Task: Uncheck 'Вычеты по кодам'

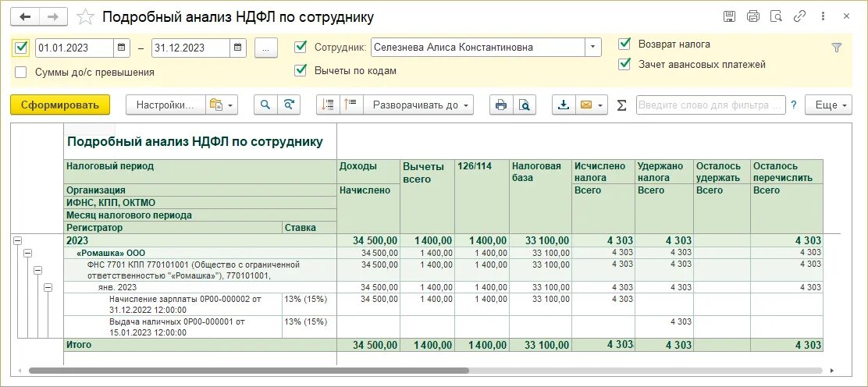Action: [x=301, y=70]
